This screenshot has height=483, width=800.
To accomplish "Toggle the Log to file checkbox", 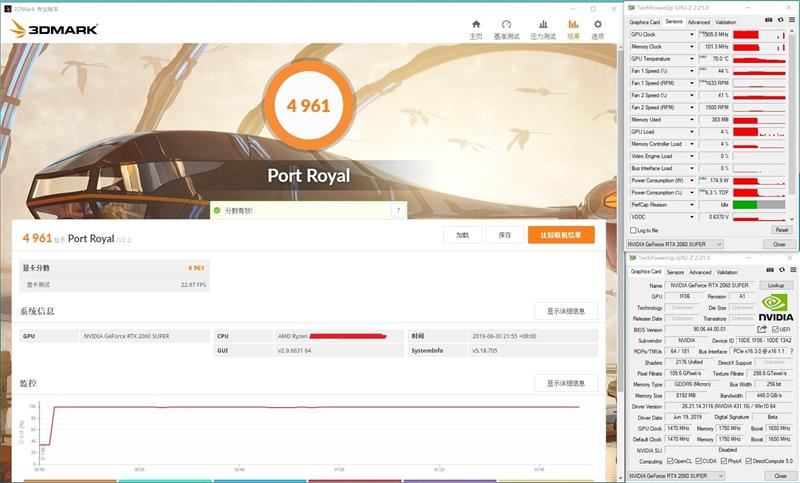I will [x=633, y=231].
